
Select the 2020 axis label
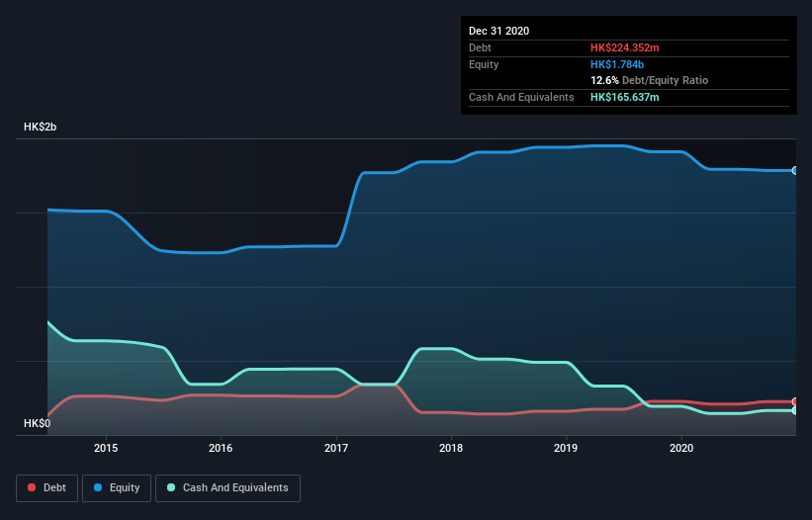[x=681, y=448]
